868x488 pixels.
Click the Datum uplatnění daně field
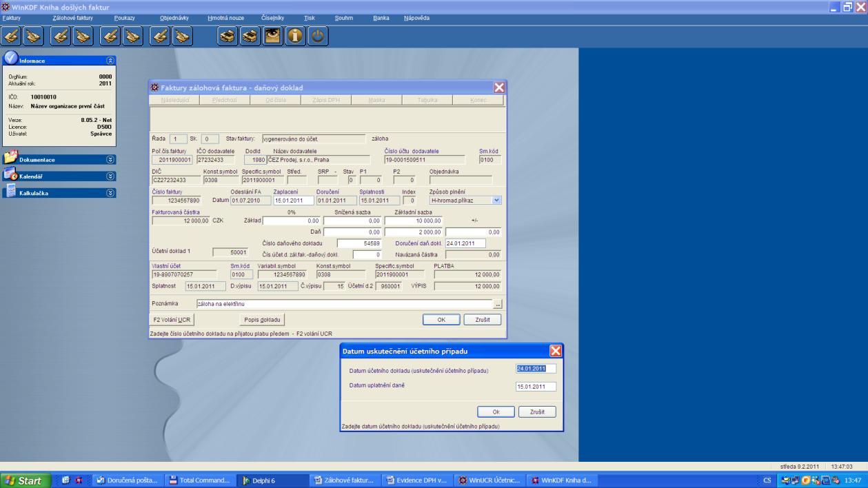[536, 387]
